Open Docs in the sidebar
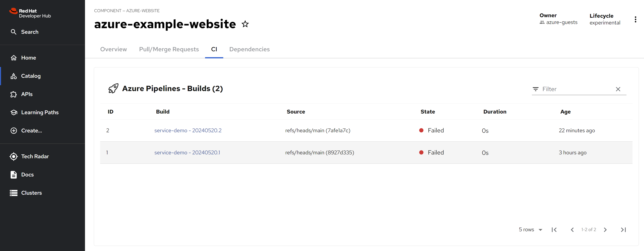This screenshot has width=644, height=251. 27,175
